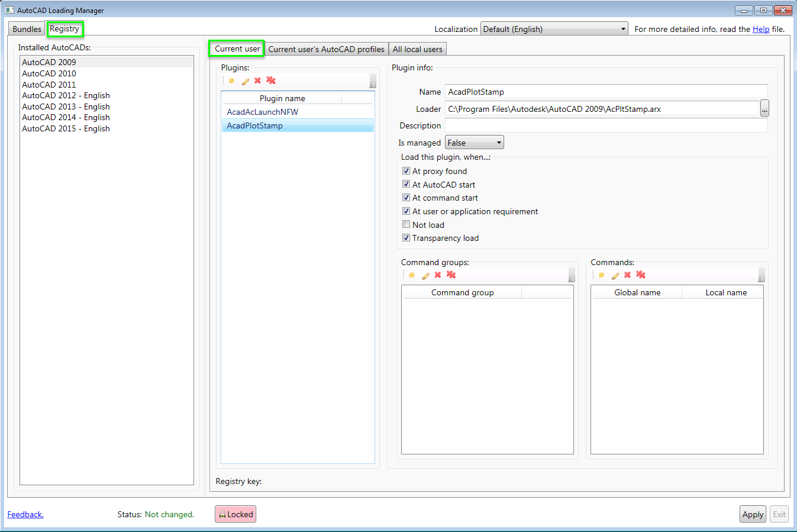Click the edit pencil icon in Commands toolbar
The height and width of the screenshot is (532, 797).
(x=615, y=275)
